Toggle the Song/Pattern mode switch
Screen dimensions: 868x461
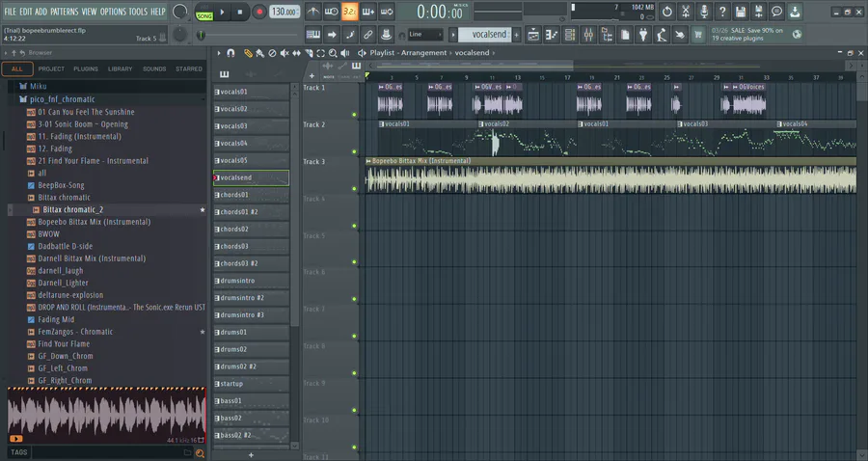[x=204, y=12]
